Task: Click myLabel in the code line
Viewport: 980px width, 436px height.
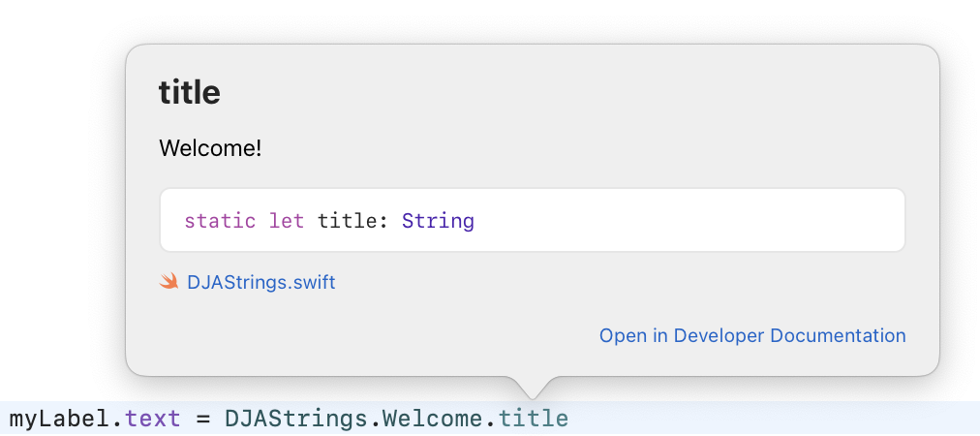Action: pos(62,419)
